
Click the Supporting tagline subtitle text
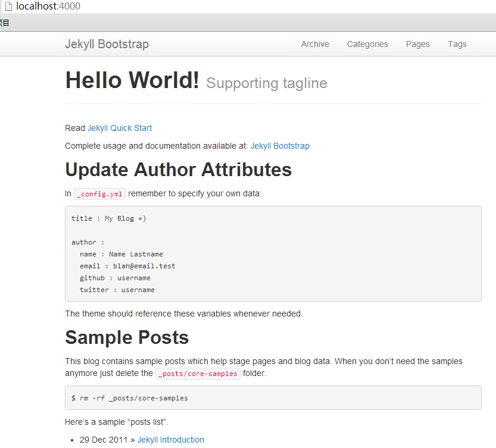(266, 83)
